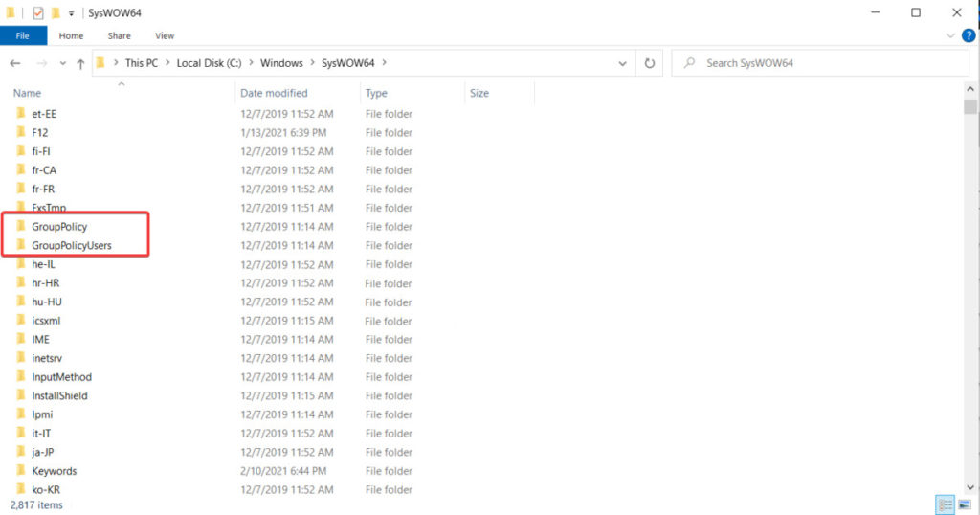
Task: Select the GroupPolicyUsers folder
Action: (71, 246)
